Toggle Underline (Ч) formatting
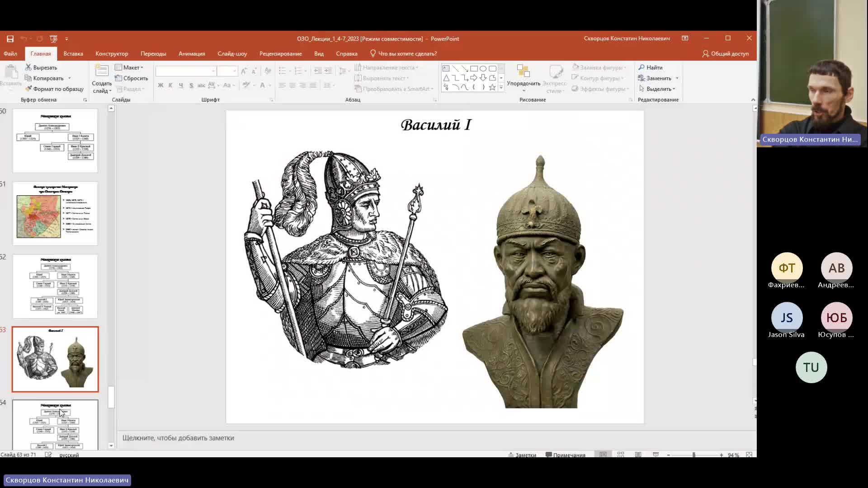 coord(181,85)
